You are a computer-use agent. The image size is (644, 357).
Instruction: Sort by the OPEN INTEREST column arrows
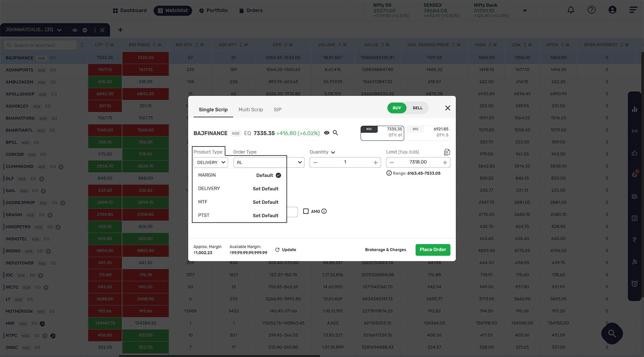(622, 45)
